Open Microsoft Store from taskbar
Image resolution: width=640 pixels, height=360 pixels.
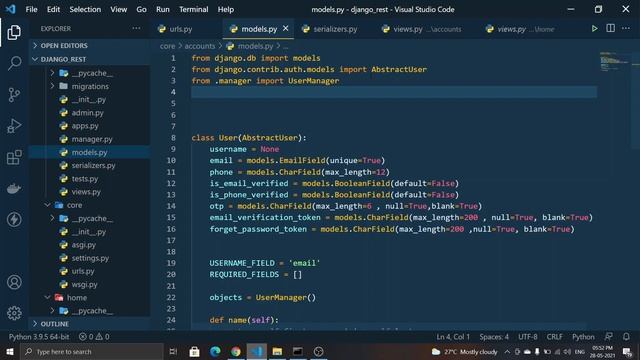tap(194, 351)
